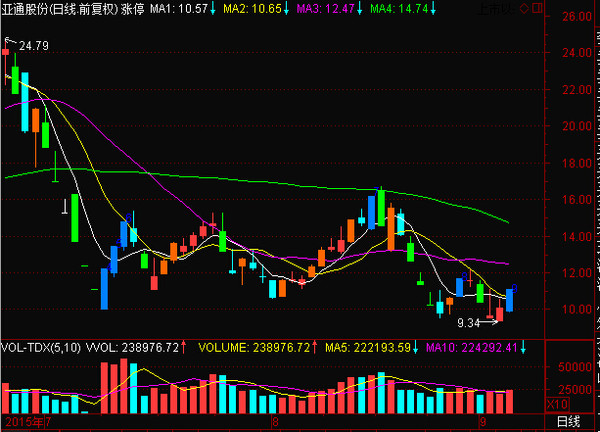The height and width of the screenshot is (432, 600).
Task: Click the red diamond icon at top right
Action: point(525,8)
